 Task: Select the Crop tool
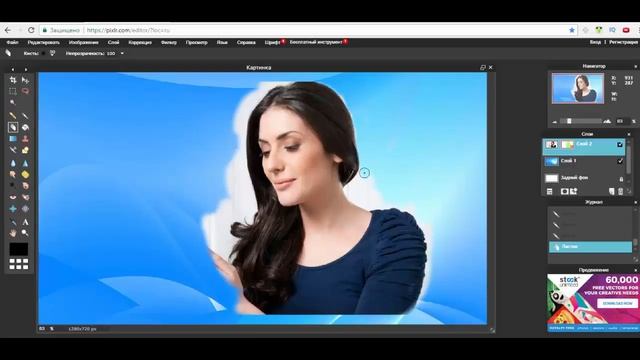coord(13,80)
